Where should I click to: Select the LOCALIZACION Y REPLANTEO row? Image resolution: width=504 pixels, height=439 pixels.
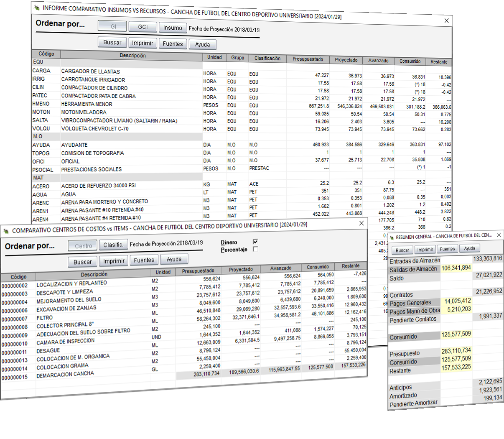click(x=184, y=280)
